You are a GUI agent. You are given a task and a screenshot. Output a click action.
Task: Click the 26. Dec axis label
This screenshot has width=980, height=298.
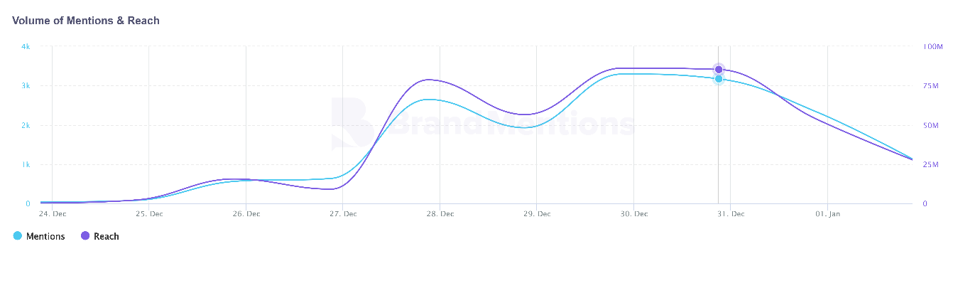point(246,214)
